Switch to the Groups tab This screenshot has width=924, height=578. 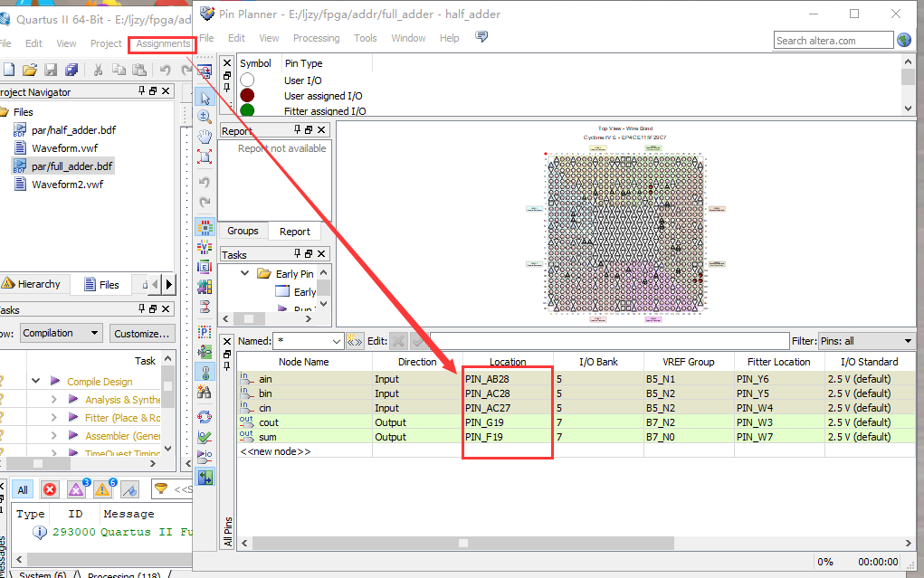click(243, 231)
